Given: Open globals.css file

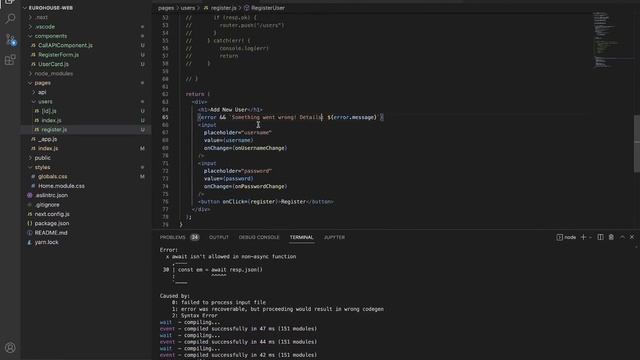Looking at the screenshot, I should click(x=52, y=177).
